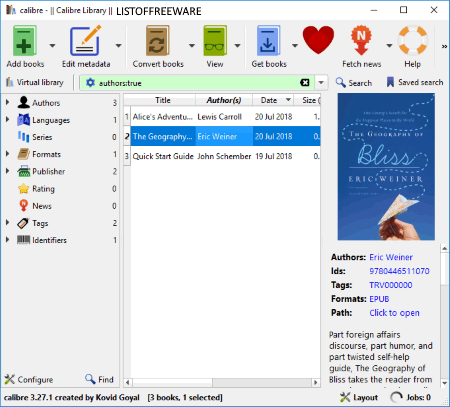
Task: Sort by Date column header
Action: [x=272, y=100]
